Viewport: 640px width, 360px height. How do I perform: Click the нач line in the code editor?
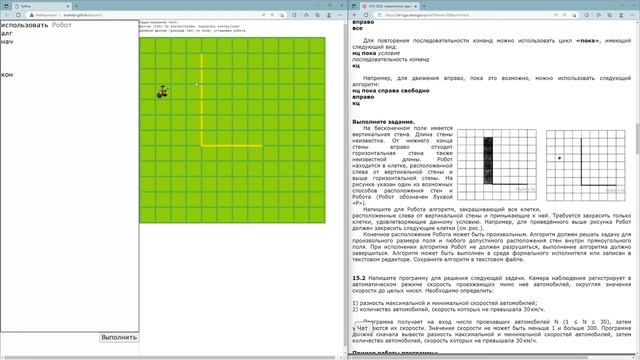pyautogui.click(x=7, y=42)
